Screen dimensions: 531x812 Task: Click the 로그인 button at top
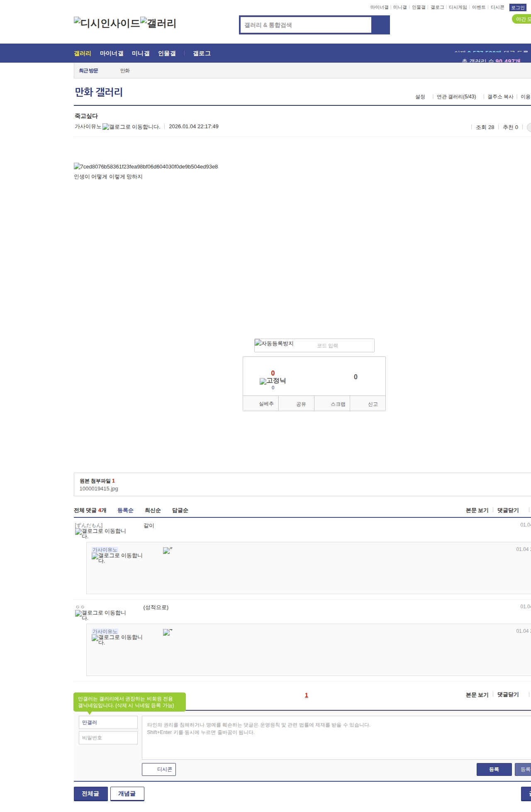pos(518,7)
